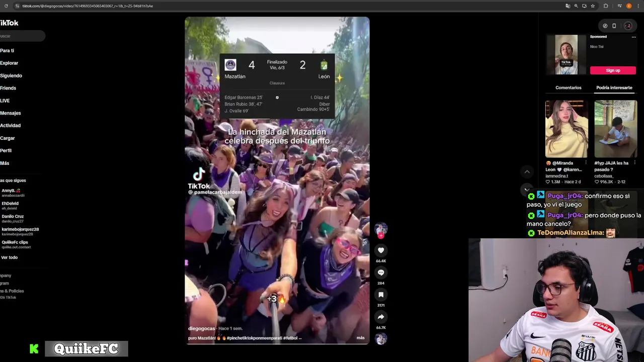
Task: Share the video using the arrow icon
Action: click(x=381, y=317)
